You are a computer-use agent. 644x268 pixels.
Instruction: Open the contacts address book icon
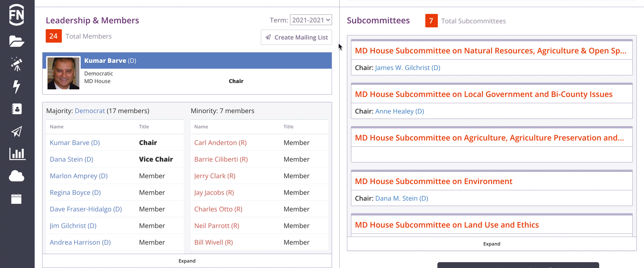click(x=17, y=109)
